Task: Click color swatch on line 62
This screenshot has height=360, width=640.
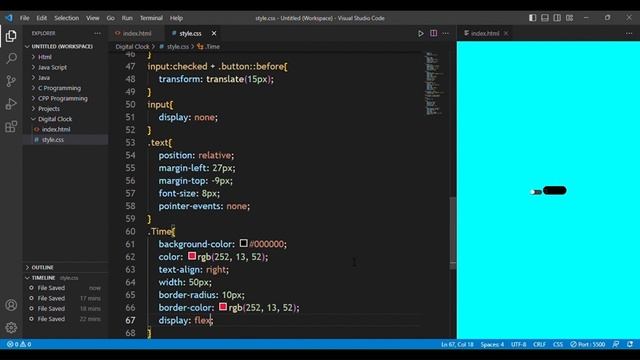Action: (192, 256)
